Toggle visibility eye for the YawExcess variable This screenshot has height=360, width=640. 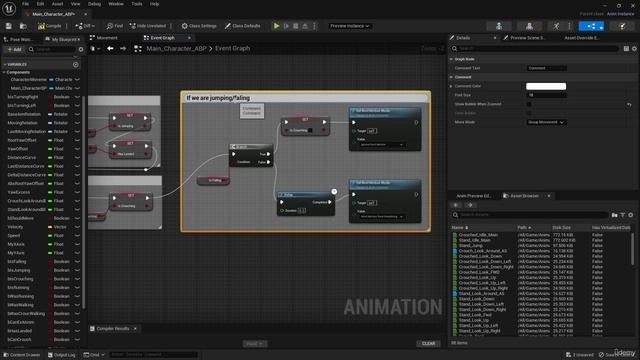(77, 192)
